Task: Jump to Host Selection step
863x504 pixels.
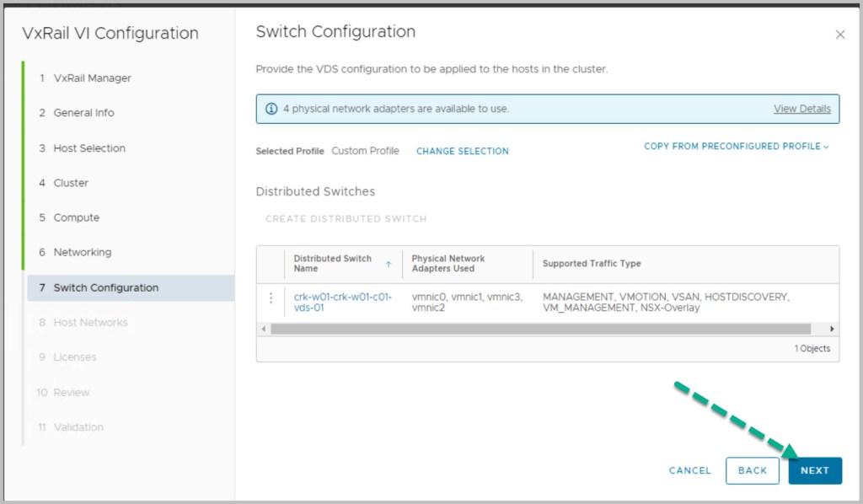Action: pos(89,148)
